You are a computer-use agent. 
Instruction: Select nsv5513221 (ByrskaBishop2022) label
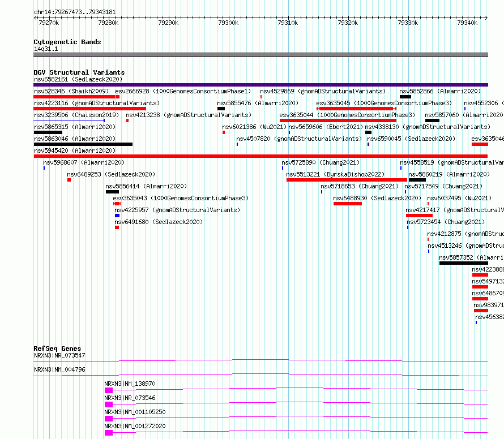click(335, 174)
